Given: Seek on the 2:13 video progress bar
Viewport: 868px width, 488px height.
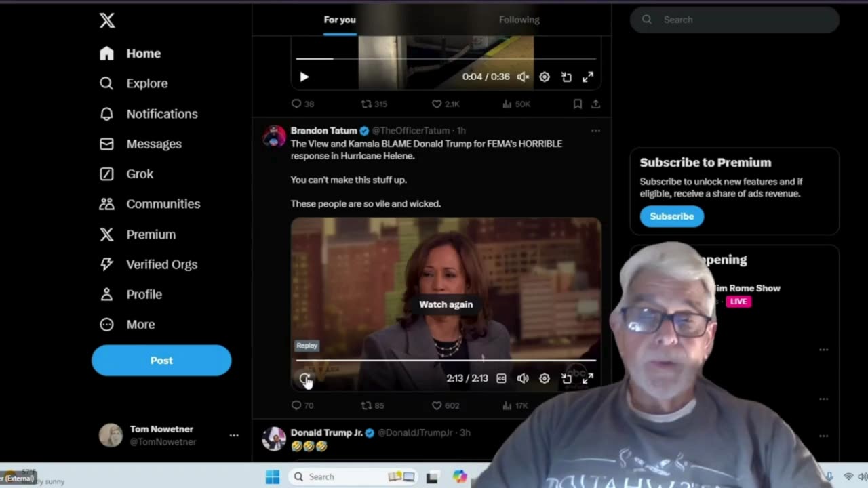Looking at the screenshot, I should click(x=446, y=360).
